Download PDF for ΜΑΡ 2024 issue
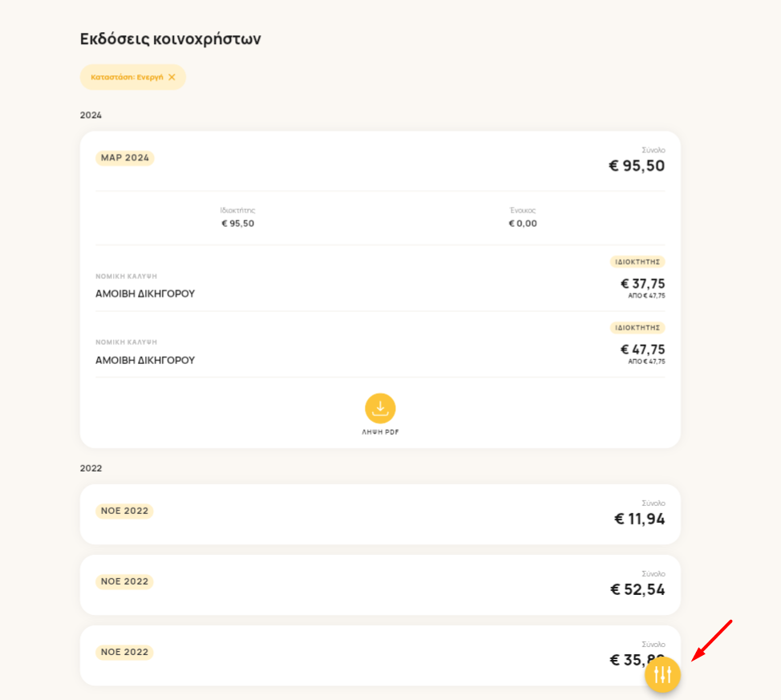The height and width of the screenshot is (700, 781). click(x=380, y=408)
